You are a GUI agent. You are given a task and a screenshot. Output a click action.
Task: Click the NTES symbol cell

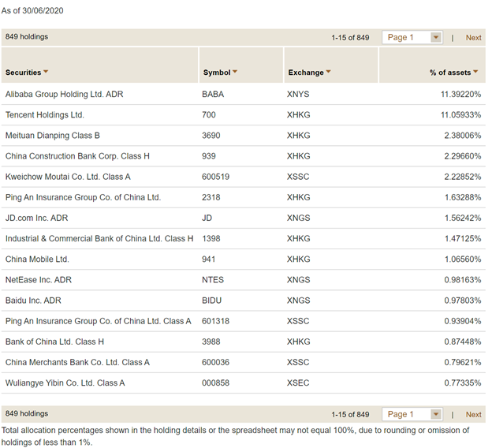[213, 280]
